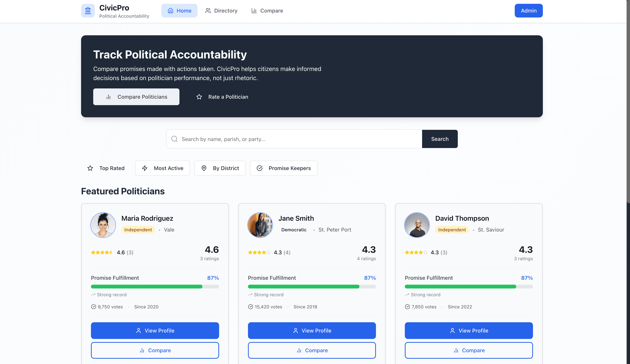Image resolution: width=630 pixels, height=364 pixels.
Task: Click map pin icon on By District
Action: click(204, 168)
